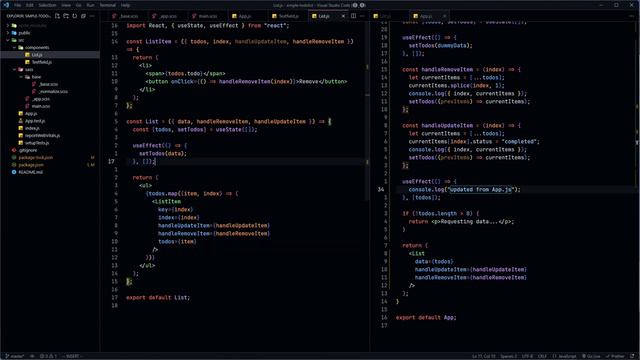Open reportWebVitals.js in the Explorer tree
This screenshot has width=640, height=360.
[x=50, y=136]
